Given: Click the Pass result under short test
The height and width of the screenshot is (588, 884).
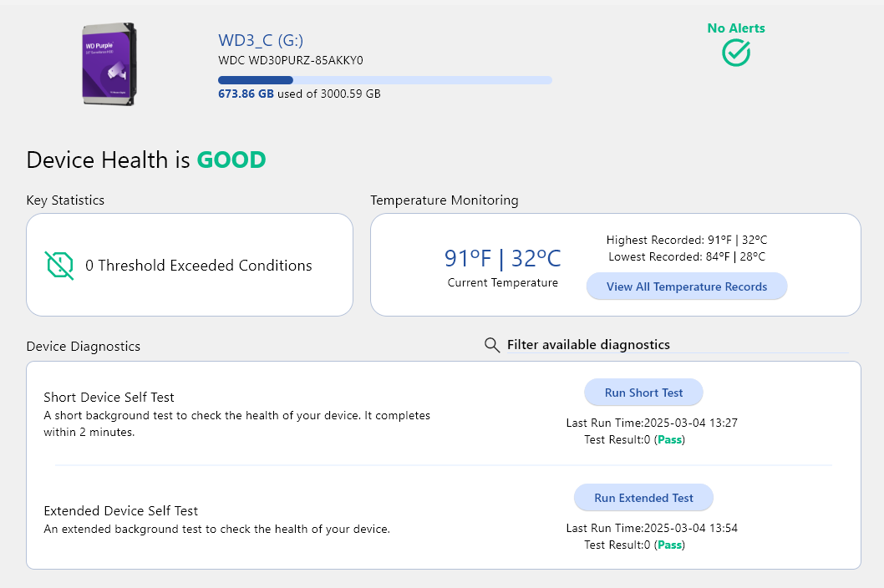Looking at the screenshot, I should click(x=670, y=439).
